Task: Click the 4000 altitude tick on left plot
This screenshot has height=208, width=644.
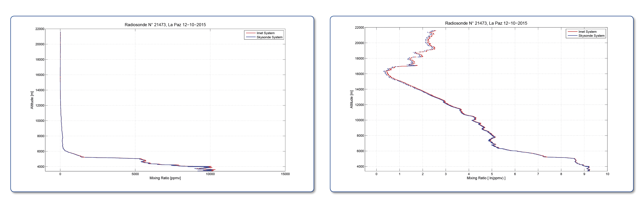Action: click(x=41, y=167)
